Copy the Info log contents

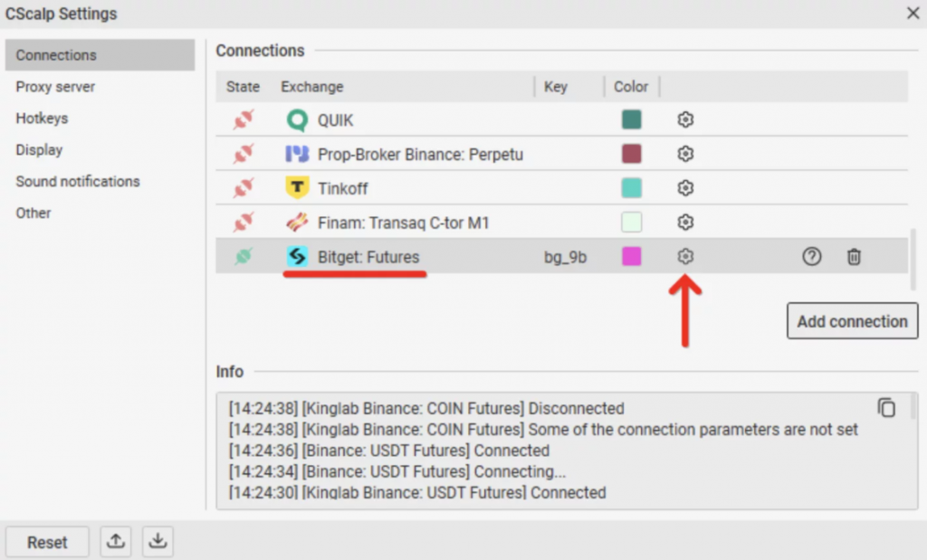tap(886, 408)
